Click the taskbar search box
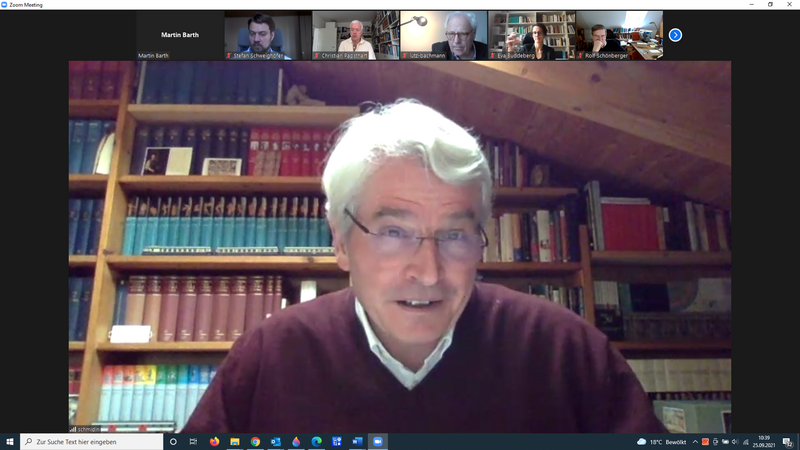Viewport: 800px width, 450px height. (90, 441)
